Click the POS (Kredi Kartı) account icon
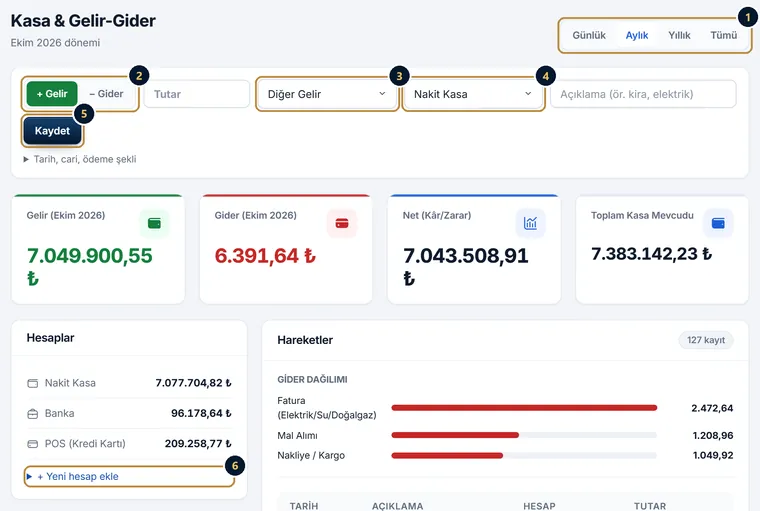Screen dimensions: 760x511 coord(32,444)
